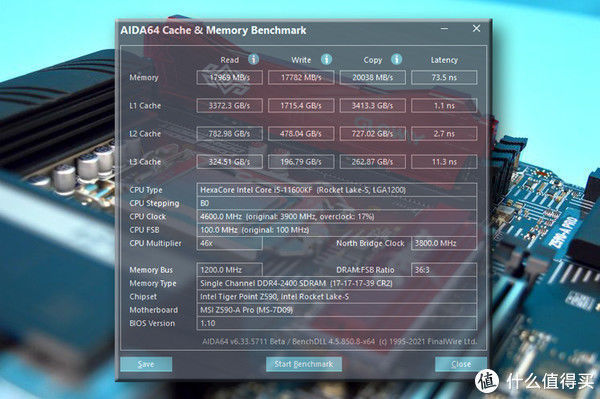This screenshot has height=399, width=600.
Task: Click BIOS Version field 1.10
Action: pyautogui.click(x=337, y=323)
